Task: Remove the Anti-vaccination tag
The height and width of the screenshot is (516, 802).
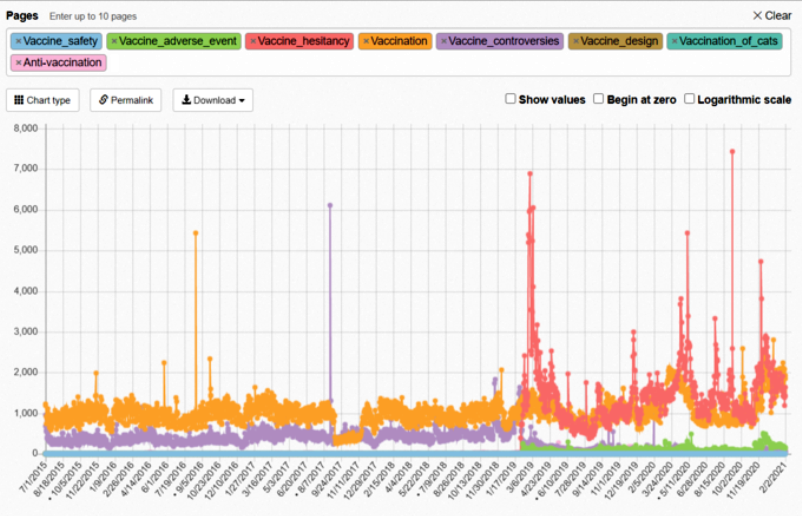Action: [x=18, y=62]
